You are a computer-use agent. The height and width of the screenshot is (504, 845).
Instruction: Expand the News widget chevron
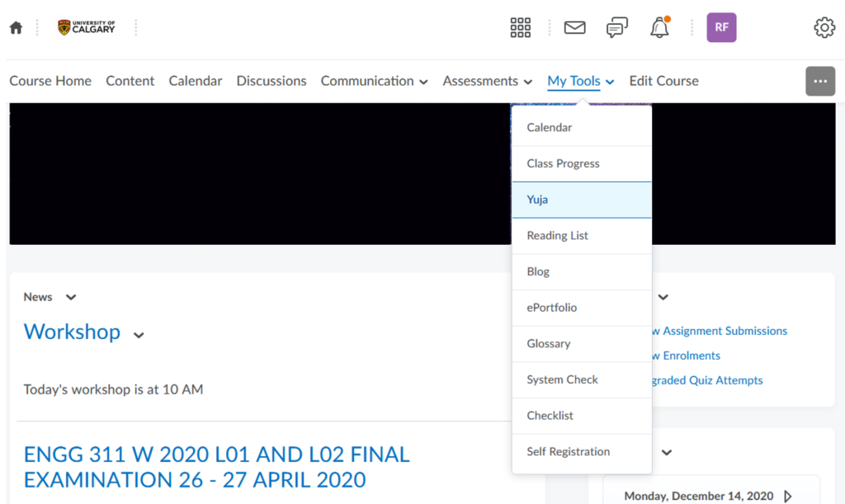71,297
